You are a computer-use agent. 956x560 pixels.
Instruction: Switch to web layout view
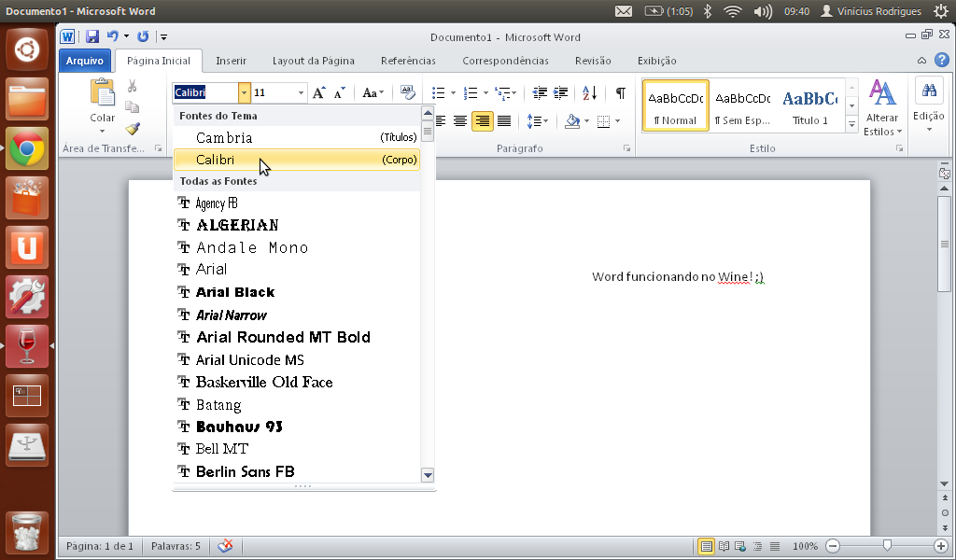tap(740, 546)
